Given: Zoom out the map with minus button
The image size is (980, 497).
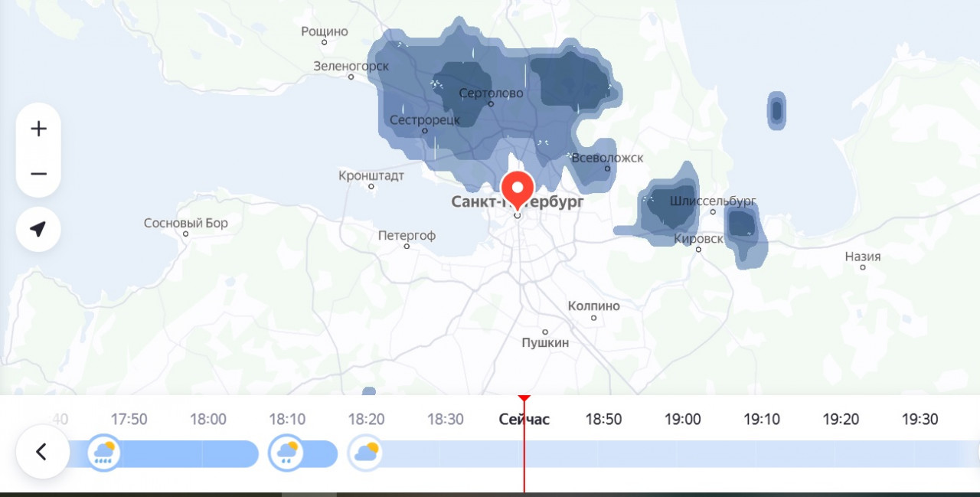Looking at the screenshot, I should click(38, 174).
